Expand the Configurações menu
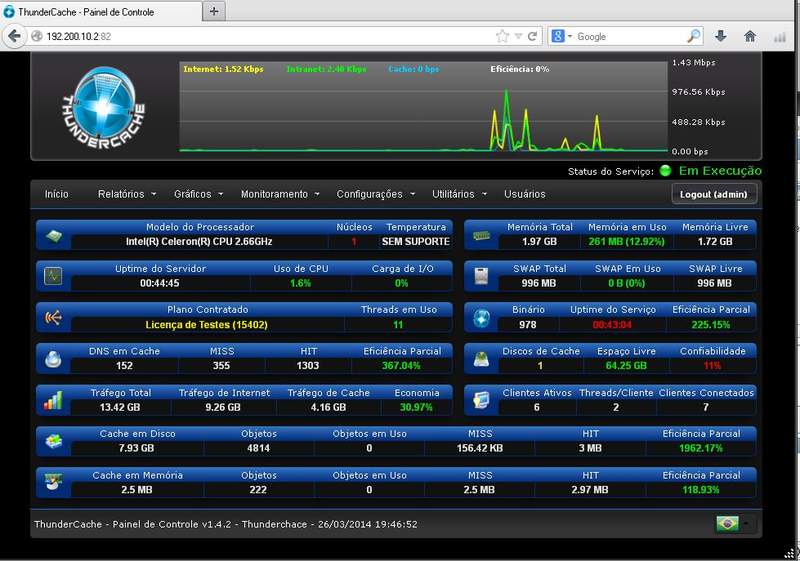This screenshot has height=561, width=800. tap(376, 194)
